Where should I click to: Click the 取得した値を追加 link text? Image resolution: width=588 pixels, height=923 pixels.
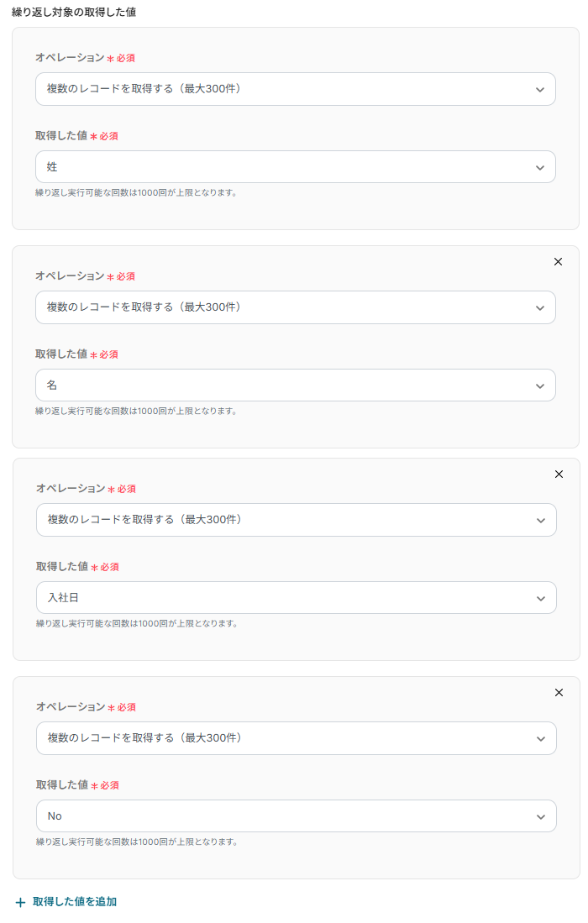(75, 902)
